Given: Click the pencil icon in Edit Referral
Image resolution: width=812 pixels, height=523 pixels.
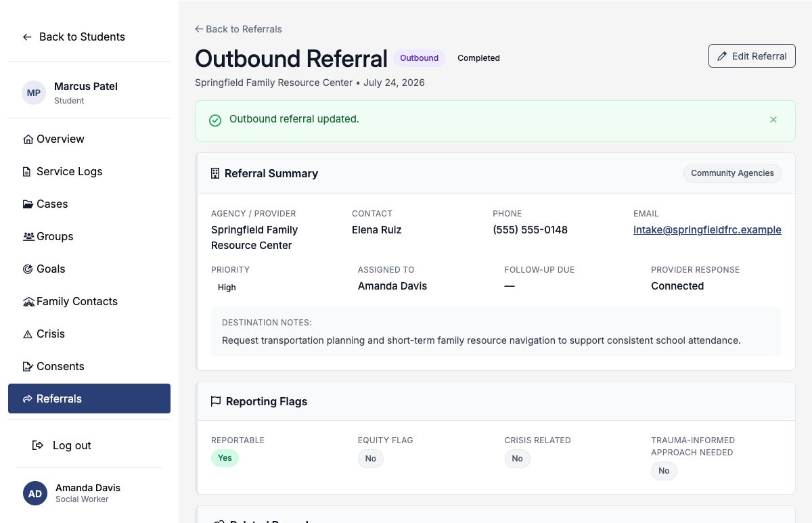Looking at the screenshot, I should 722,56.
